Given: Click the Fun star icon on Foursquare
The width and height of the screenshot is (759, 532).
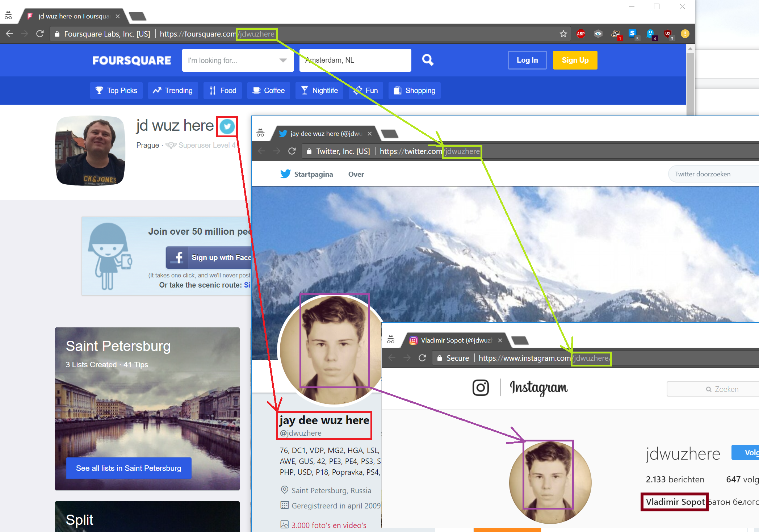Looking at the screenshot, I should pos(357,90).
